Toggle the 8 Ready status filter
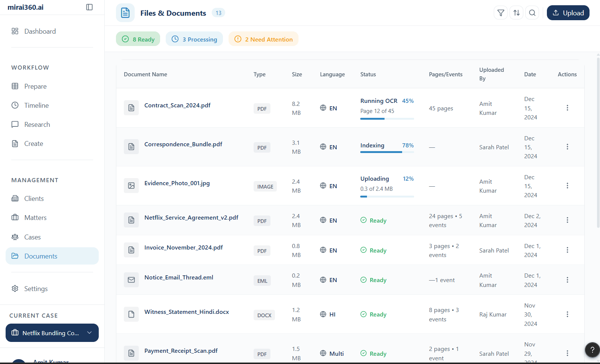The height and width of the screenshot is (364, 600). click(138, 39)
